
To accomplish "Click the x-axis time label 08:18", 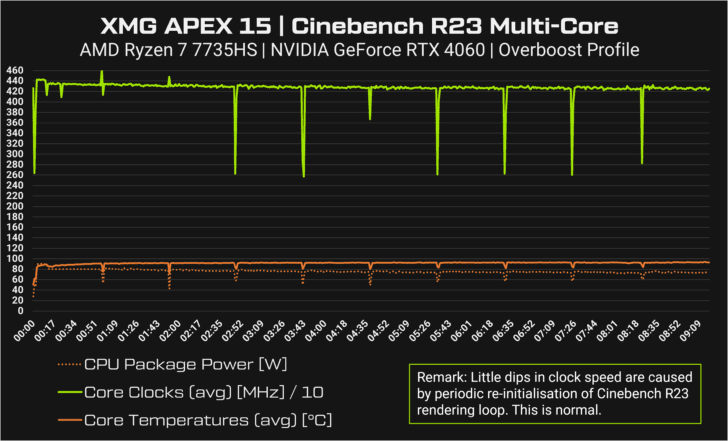I will (628, 331).
